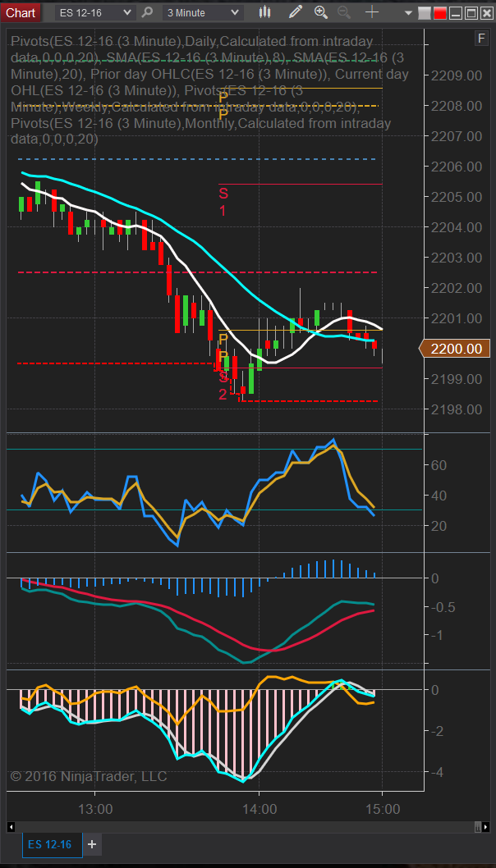Click the 2198.00 price axis label
Image resolution: width=496 pixels, height=868 pixels.
click(456, 409)
